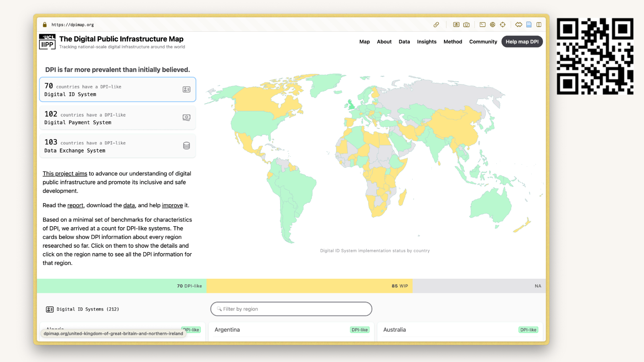Toggle the split sidebar panel icon
Image resolution: width=644 pixels, height=362 pixels.
pyautogui.click(x=539, y=25)
